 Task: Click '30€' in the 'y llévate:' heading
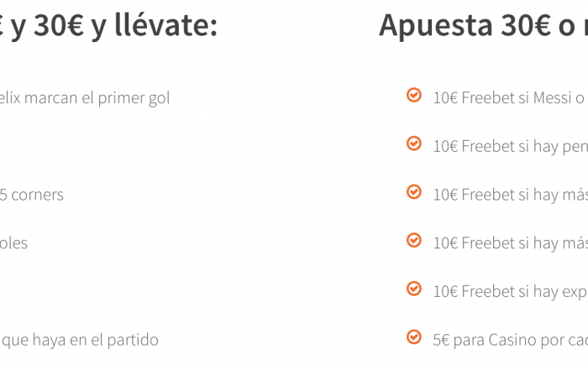tap(59, 25)
